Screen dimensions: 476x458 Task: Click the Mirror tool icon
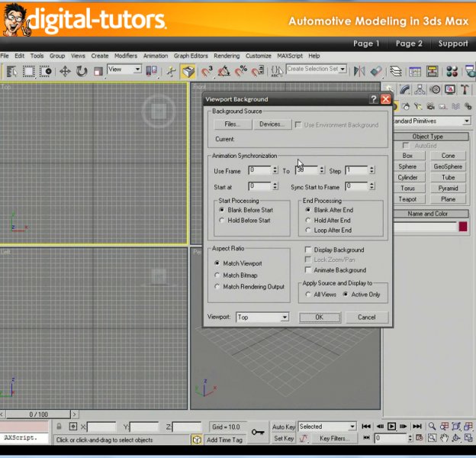click(x=359, y=72)
